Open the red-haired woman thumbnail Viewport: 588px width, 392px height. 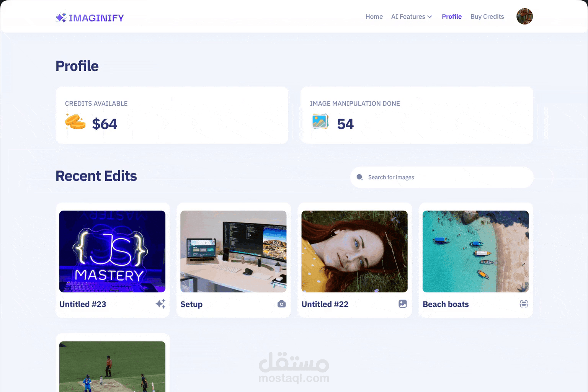pos(354,252)
